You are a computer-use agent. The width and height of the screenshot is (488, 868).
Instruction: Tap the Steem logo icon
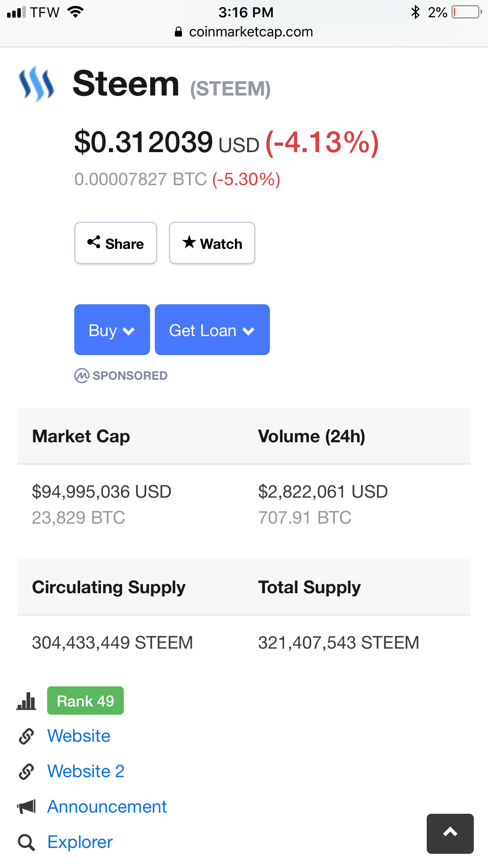pos(37,84)
